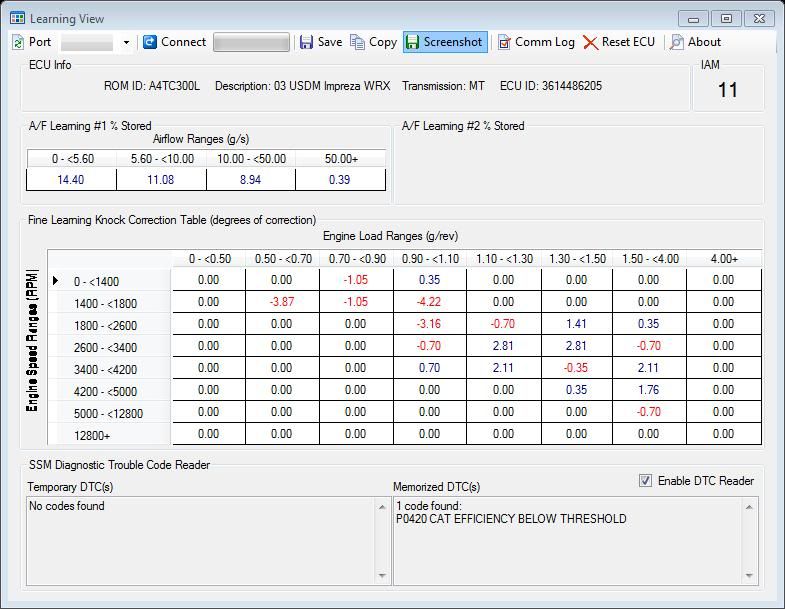
Task: Click airflow header 5.60 - <10.00
Action: 162,159
